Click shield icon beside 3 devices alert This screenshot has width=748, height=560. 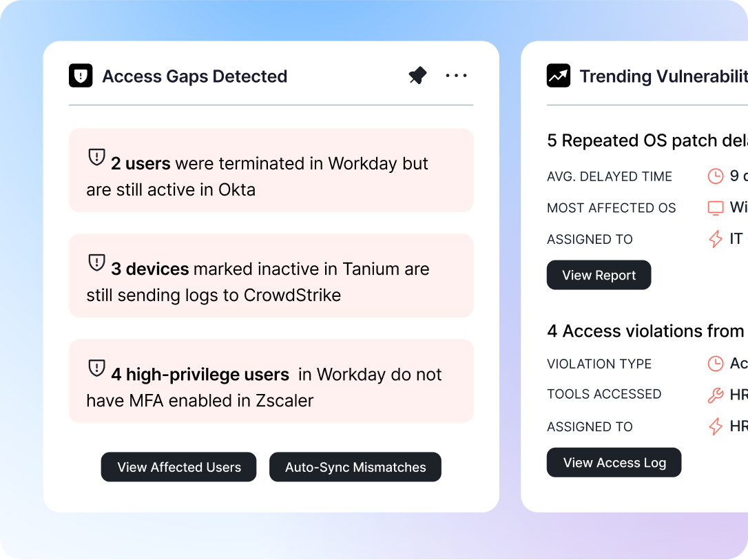pos(96,262)
